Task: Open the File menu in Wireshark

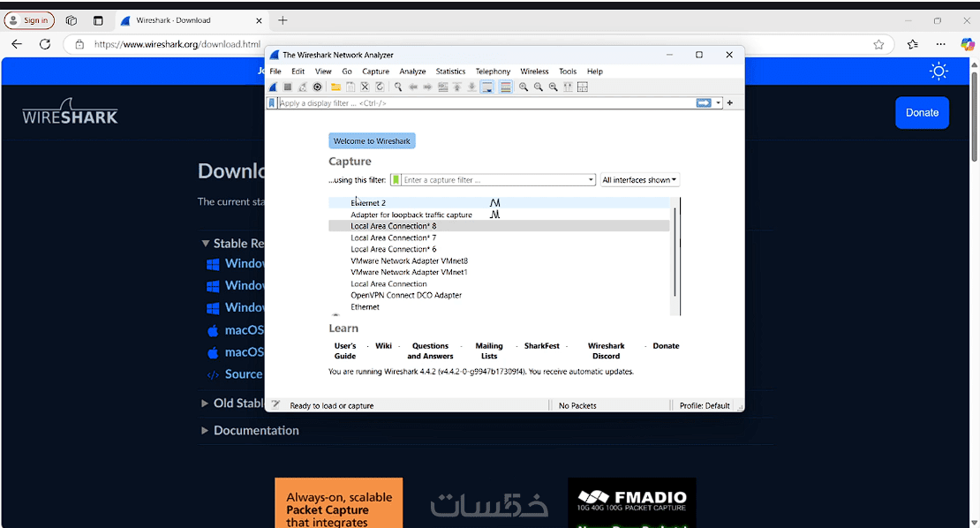Action: point(275,72)
